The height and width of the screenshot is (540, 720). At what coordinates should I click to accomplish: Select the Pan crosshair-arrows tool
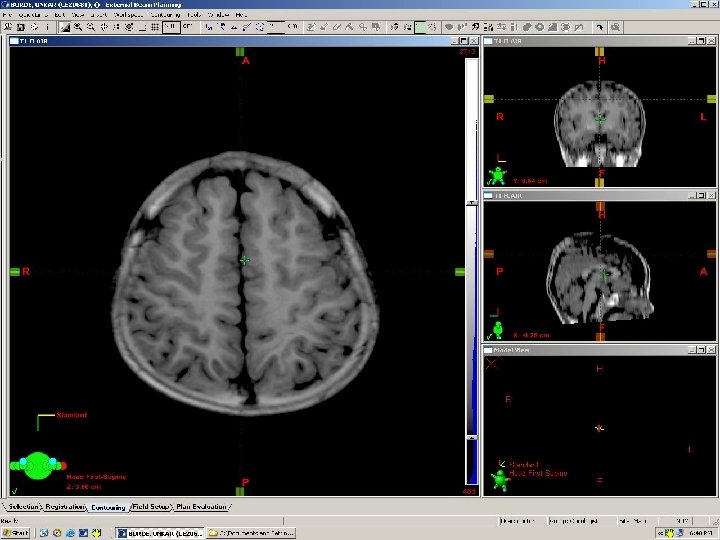104,27
